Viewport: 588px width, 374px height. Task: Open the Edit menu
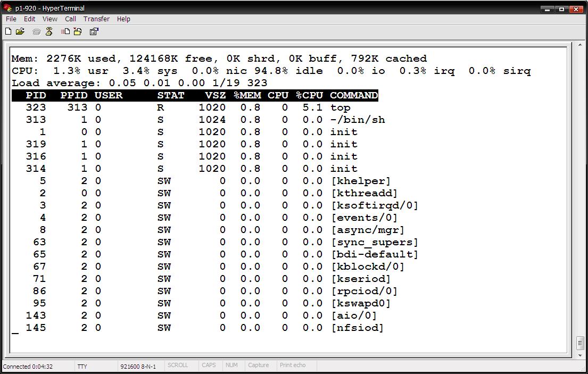coord(29,19)
